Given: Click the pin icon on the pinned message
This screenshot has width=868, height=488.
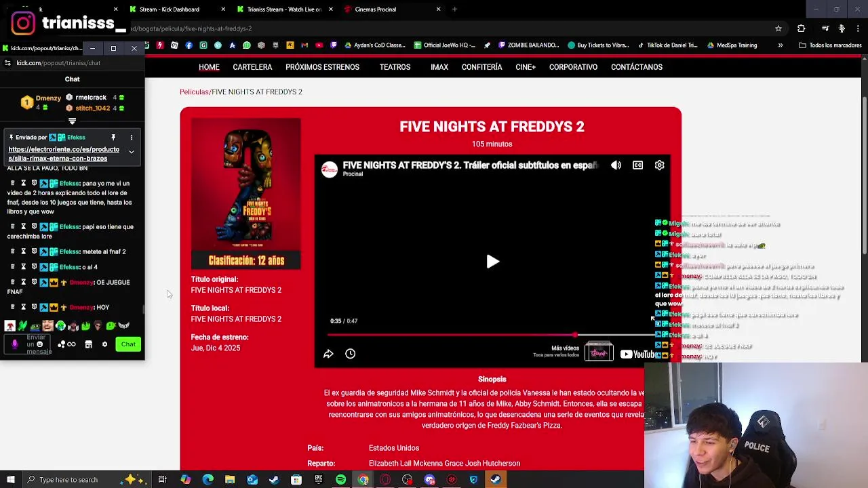Looking at the screenshot, I should pyautogui.click(x=113, y=138).
